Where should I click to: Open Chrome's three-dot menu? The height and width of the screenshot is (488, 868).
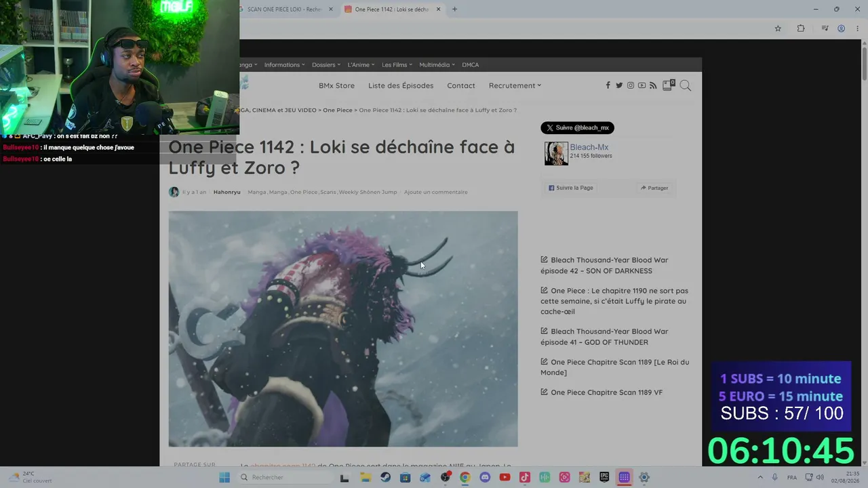coord(857,28)
